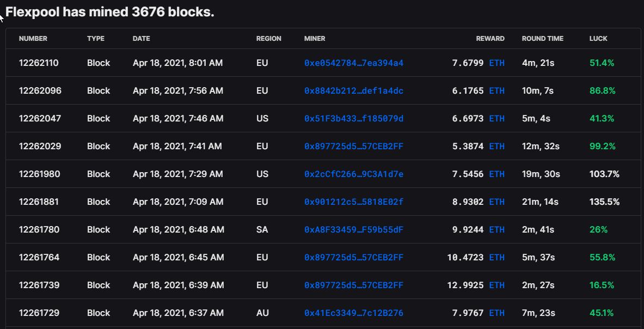Viewport: 644px width, 329px height.
Task: Click the reward value 6.6973
Action: pyautogui.click(x=468, y=119)
